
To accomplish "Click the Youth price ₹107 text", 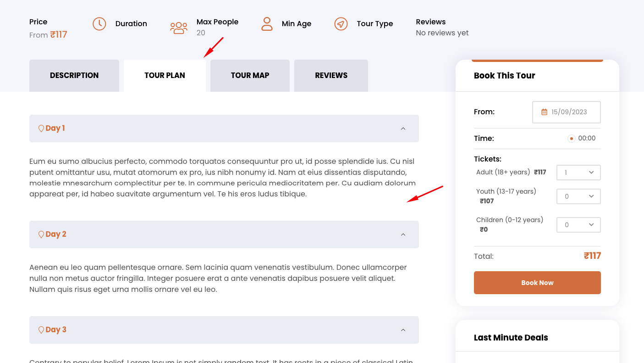I will pyautogui.click(x=487, y=201).
